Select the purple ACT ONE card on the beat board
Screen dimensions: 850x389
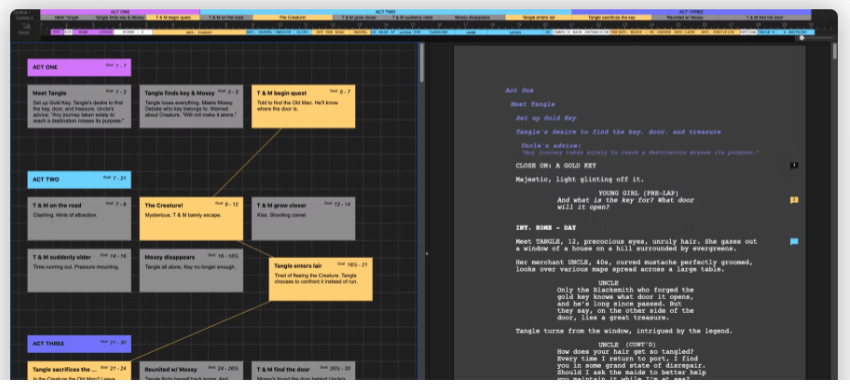(79, 67)
